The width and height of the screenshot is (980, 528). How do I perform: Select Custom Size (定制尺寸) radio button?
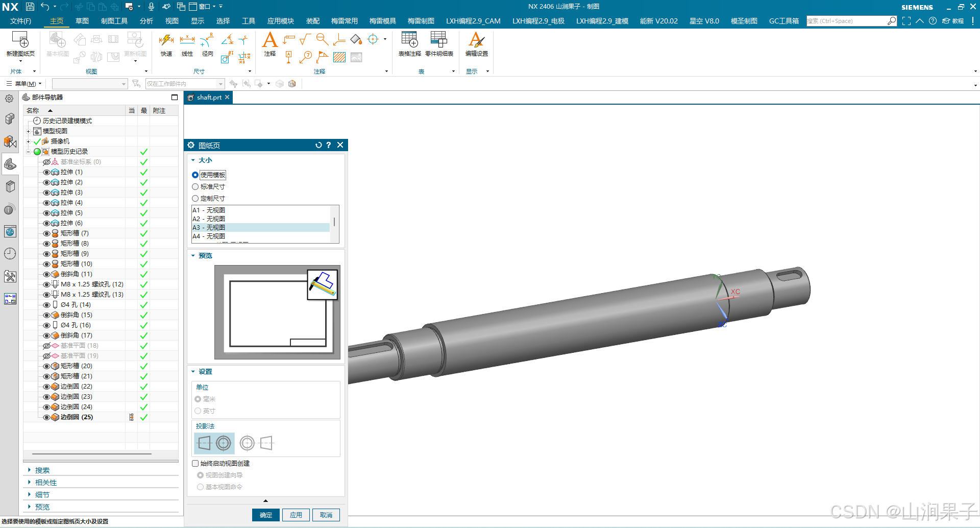[195, 199]
